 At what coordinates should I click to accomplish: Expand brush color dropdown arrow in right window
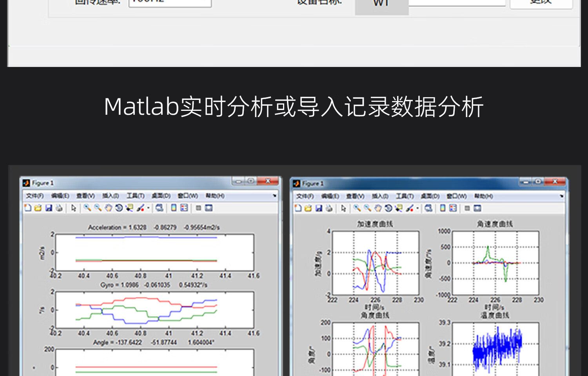point(418,209)
